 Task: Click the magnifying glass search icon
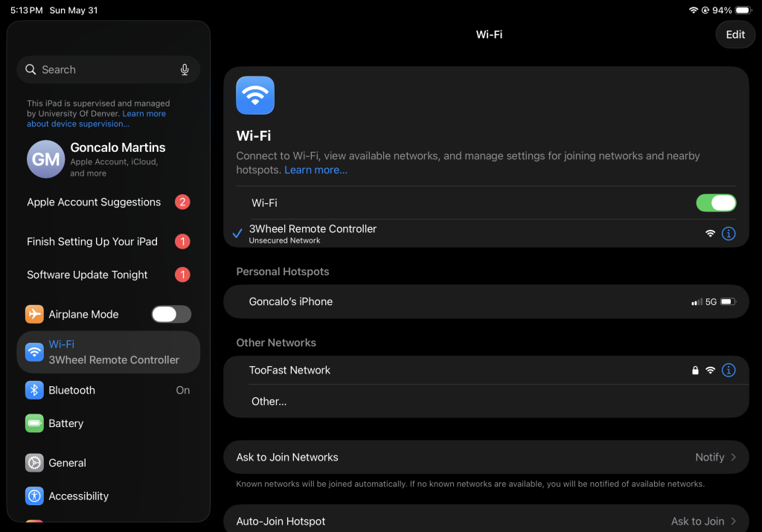point(31,69)
